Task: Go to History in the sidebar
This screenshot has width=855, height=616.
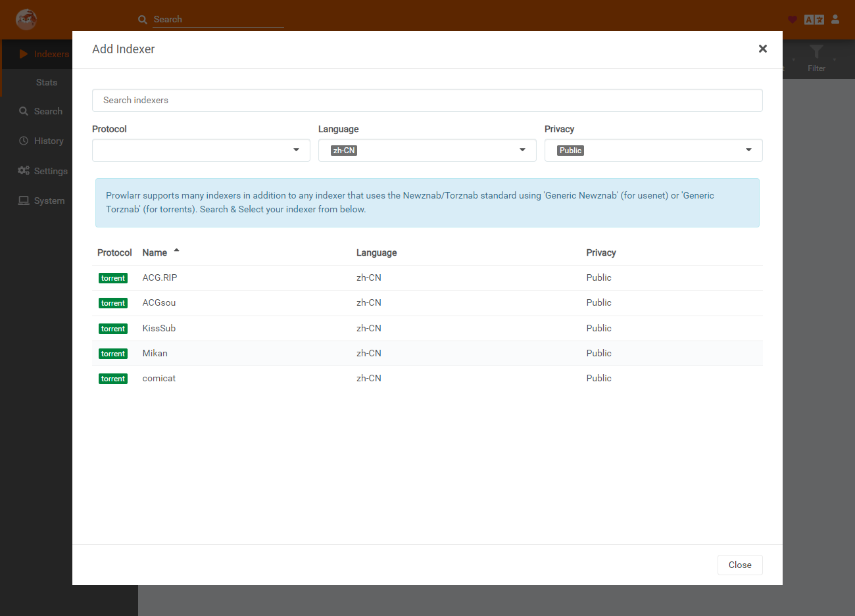Action: [49, 141]
